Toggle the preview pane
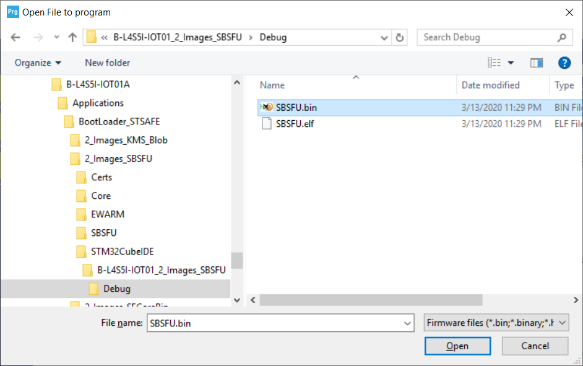583x366 pixels. click(x=536, y=63)
